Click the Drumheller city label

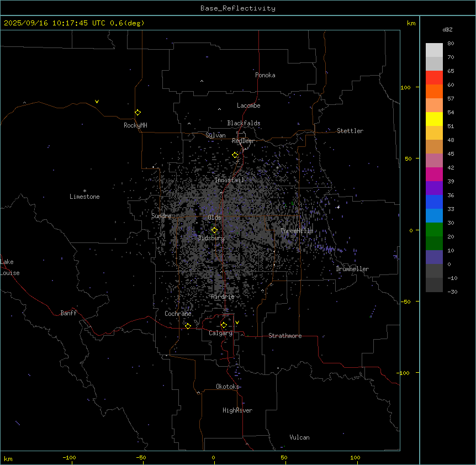tap(352, 269)
